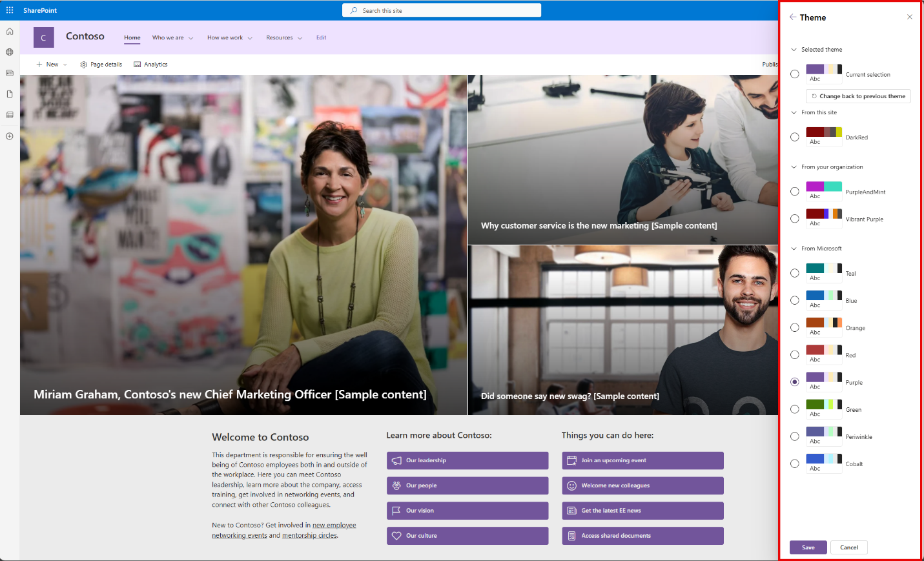This screenshot has height=561, width=924.
Task: Open the customer service marketing news tile
Action: tap(623, 159)
